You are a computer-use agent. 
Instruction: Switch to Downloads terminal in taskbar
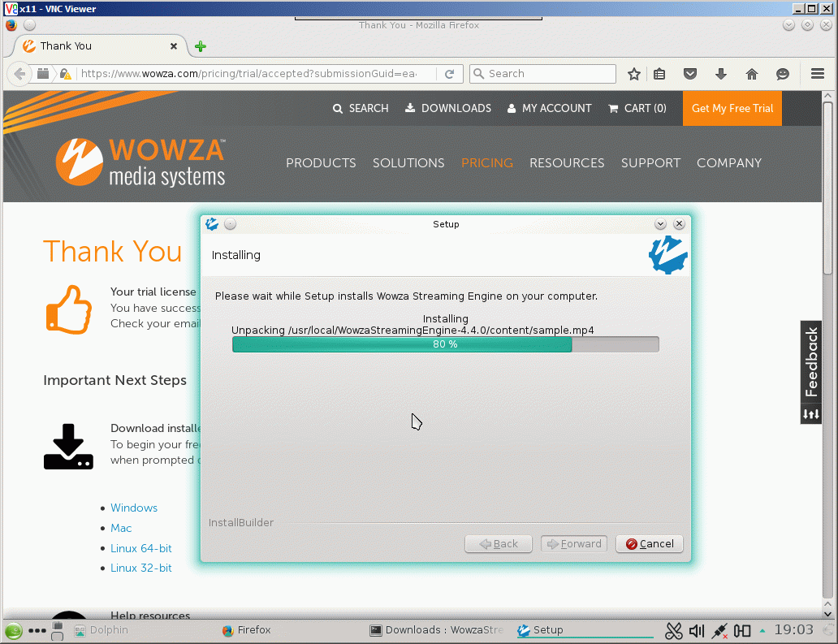click(x=437, y=630)
